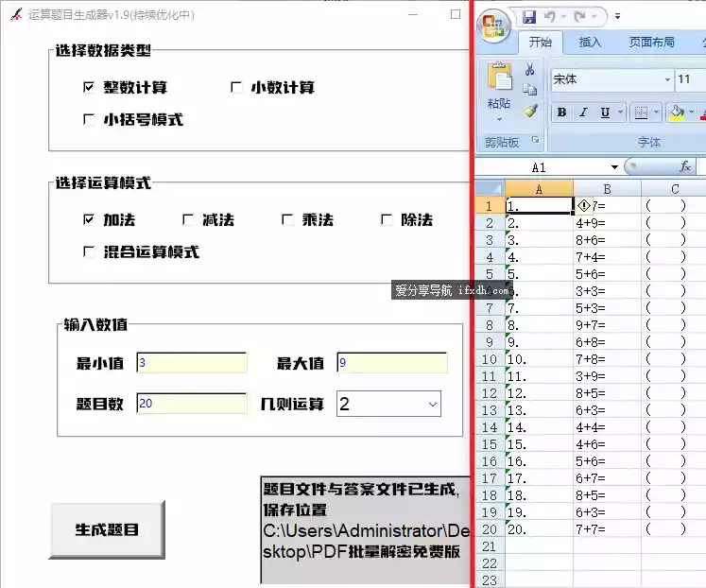
Task: Minimize the 运算题目生成器 window
Action: [413, 14]
